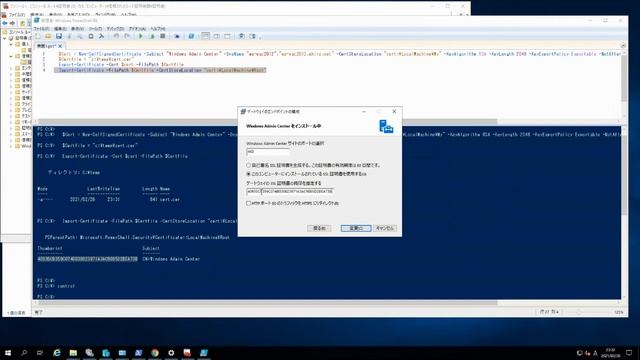Viewport: 640px width, 360px height.
Task: Click the 戻る button in the installer dialog
Action: click(319, 228)
